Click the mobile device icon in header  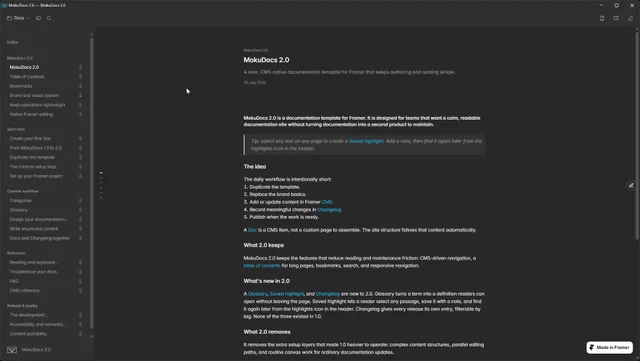(x=602, y=18)
